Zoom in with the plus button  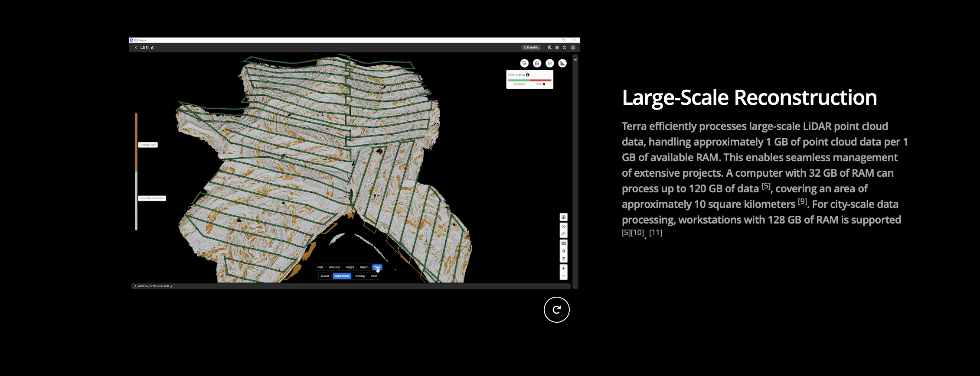[x=564, y=268]
